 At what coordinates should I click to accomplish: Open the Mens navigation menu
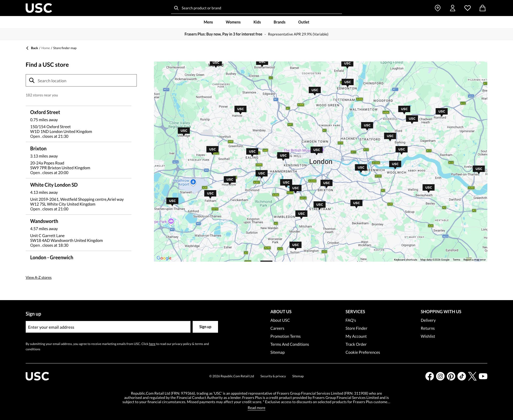click(208, 22)
